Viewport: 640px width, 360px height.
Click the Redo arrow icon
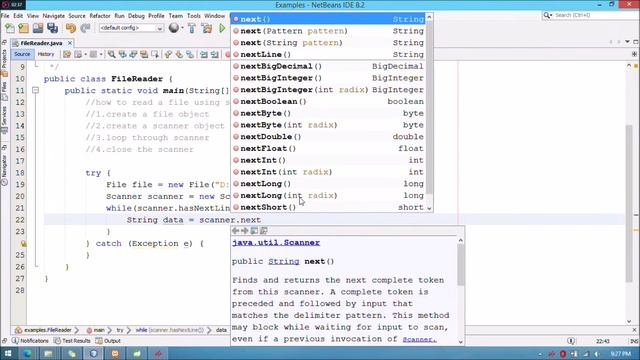(x=85, y=28)
